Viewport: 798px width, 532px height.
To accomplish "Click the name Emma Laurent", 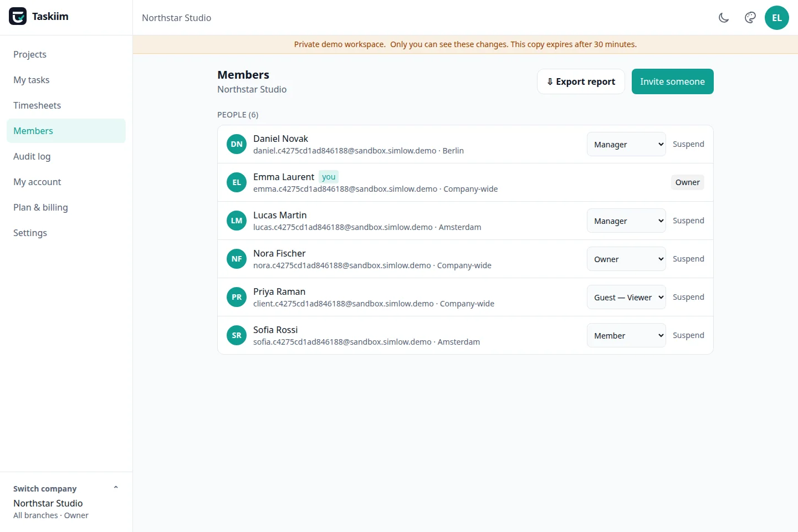I will click(284, 177).
